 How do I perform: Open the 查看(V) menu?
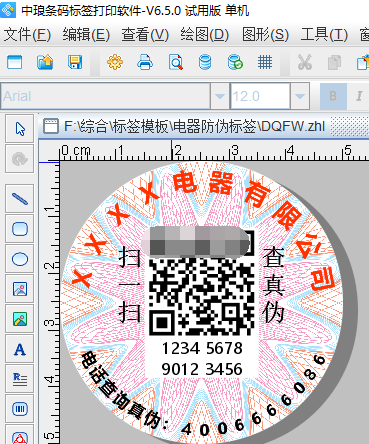click(145, 35)
